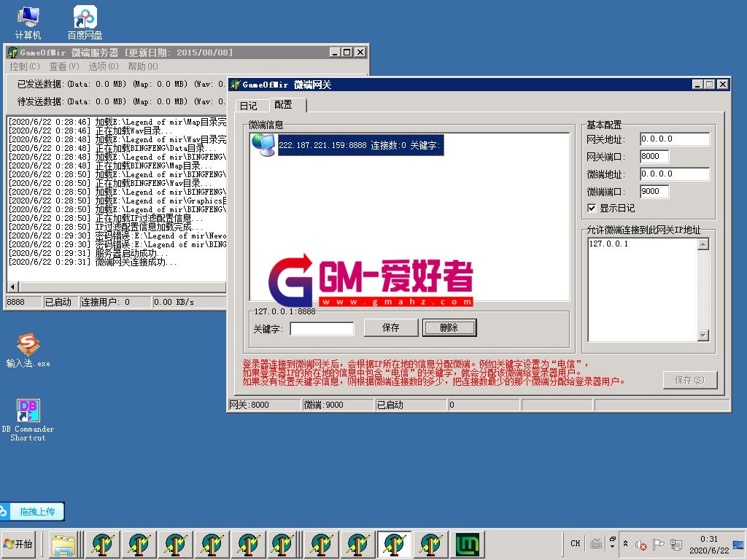Click the green Mint-style taskbar icon
Screen dimensions: 747x560
468,544
